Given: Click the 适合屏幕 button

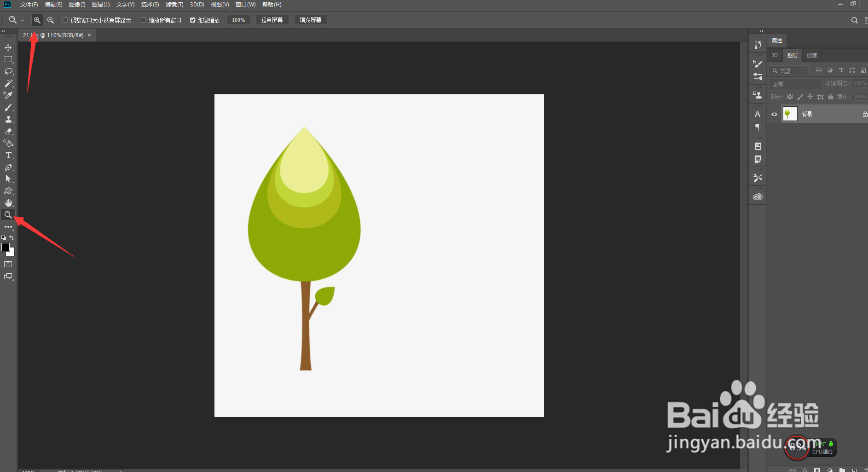Looking at the screenshot, I should [272, 20].
